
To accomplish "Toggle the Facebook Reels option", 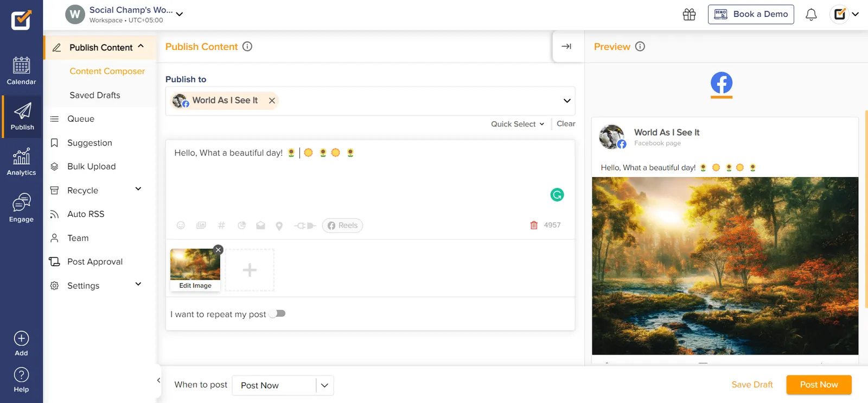I will coord(342,225).
